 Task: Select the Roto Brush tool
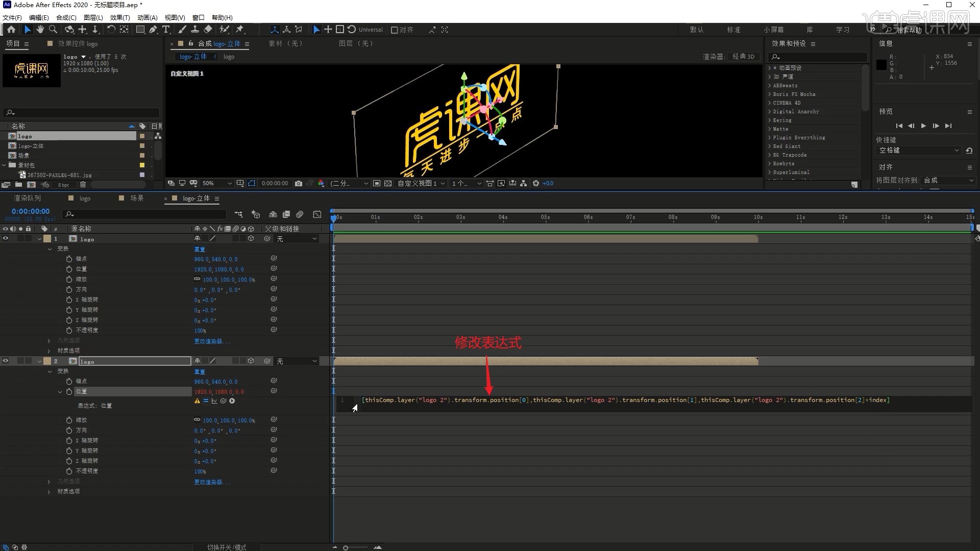[224, 30]
